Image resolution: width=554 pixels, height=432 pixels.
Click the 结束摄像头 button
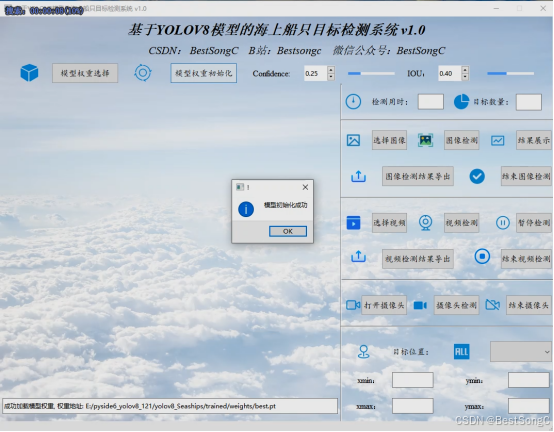point(529,305)
